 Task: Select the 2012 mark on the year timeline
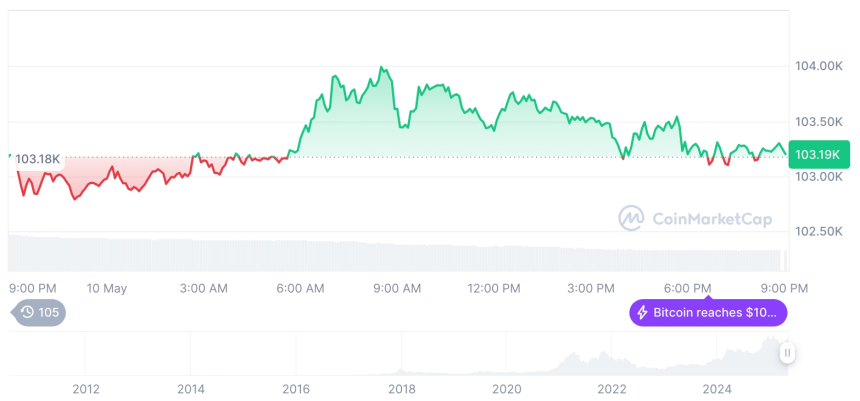pos(86,388)
